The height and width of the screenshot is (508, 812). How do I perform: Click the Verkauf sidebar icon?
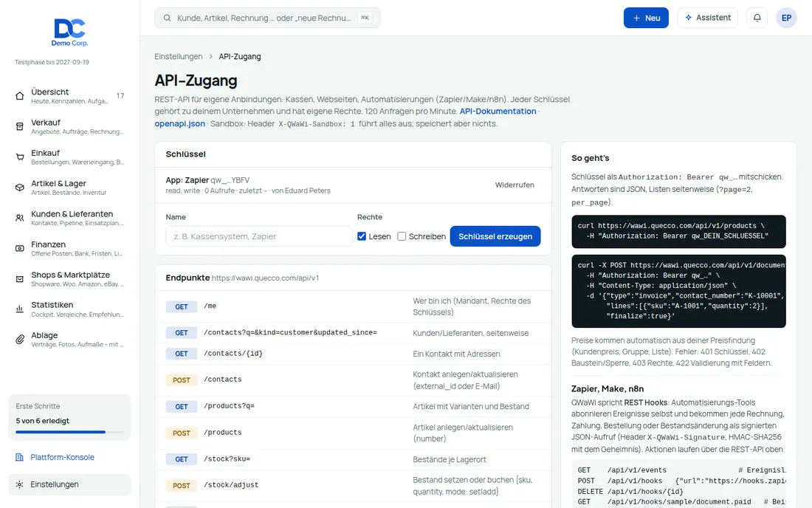[20, 126]
